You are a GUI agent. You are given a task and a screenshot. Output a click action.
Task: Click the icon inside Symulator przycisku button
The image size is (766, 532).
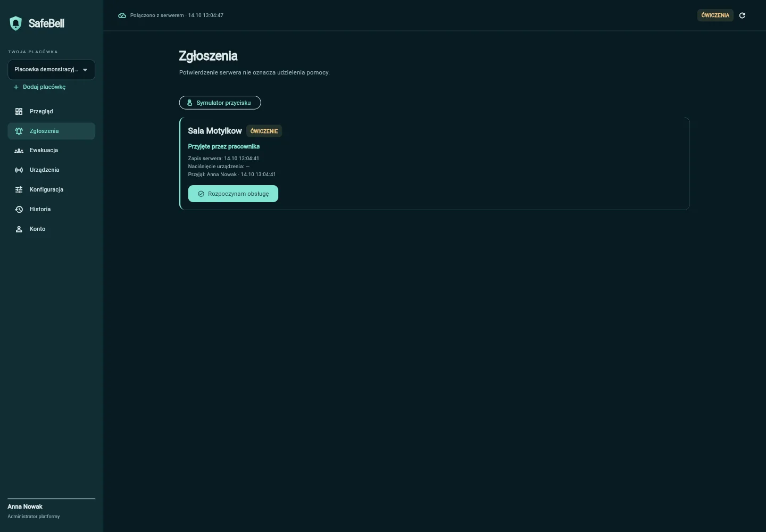(189, 103)
